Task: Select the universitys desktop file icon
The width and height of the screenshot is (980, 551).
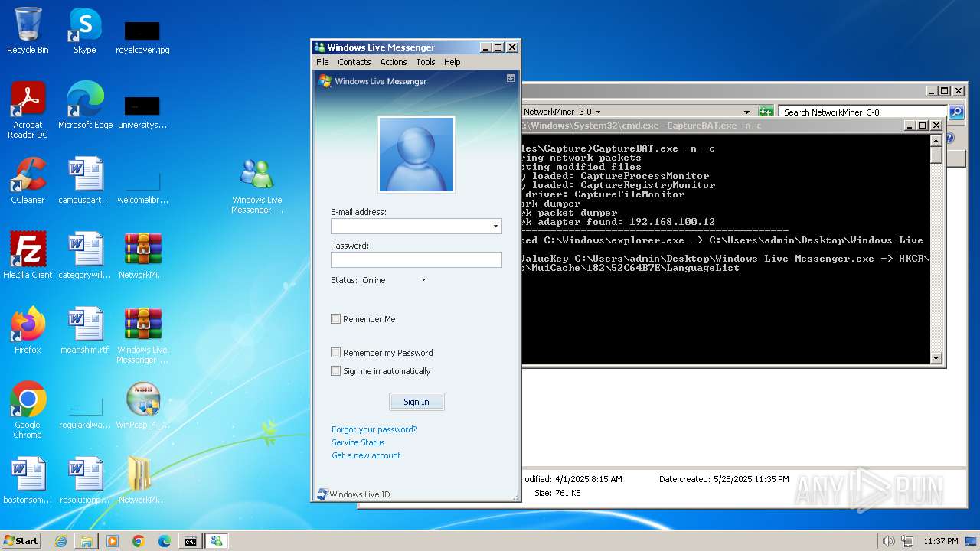Action: click(142, 112)
